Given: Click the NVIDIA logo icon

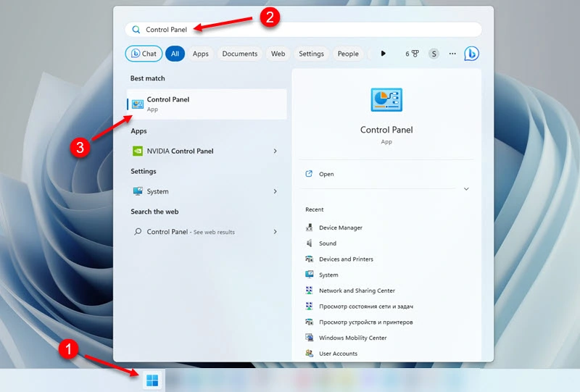Looking at the screenshot, I should click(x=138, y=151).
